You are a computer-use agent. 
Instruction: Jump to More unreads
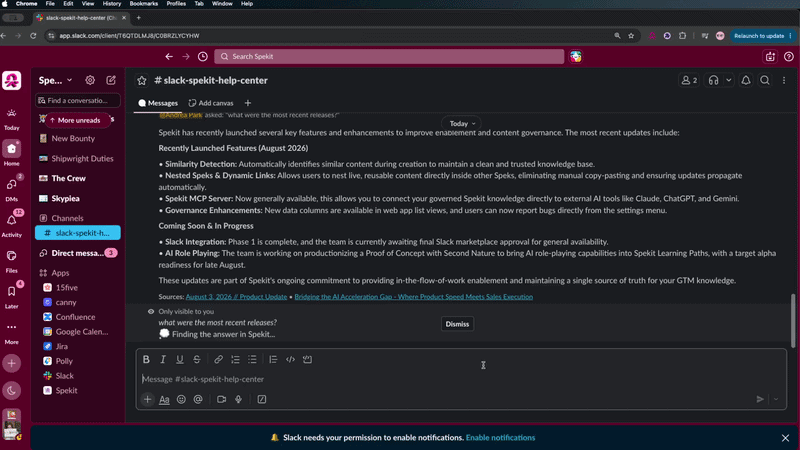pos(78,120)
